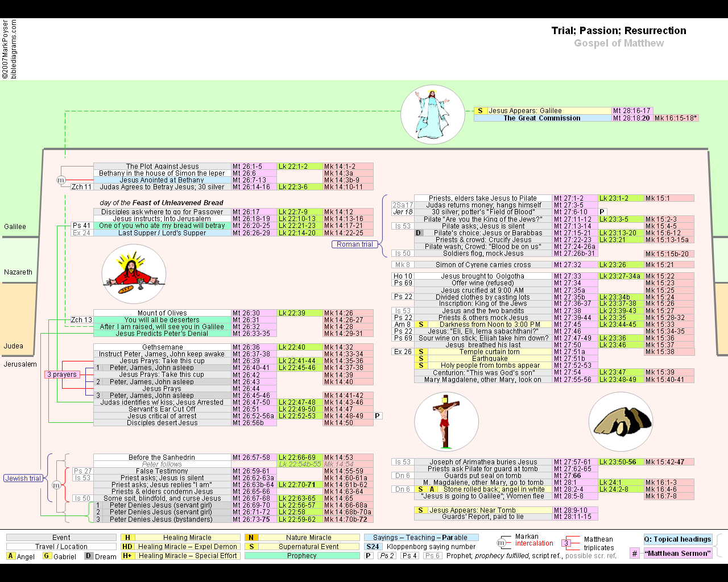Click the 'D' Dream legend marker
This screenshot has height=582, width=728.
click(89, 556)
